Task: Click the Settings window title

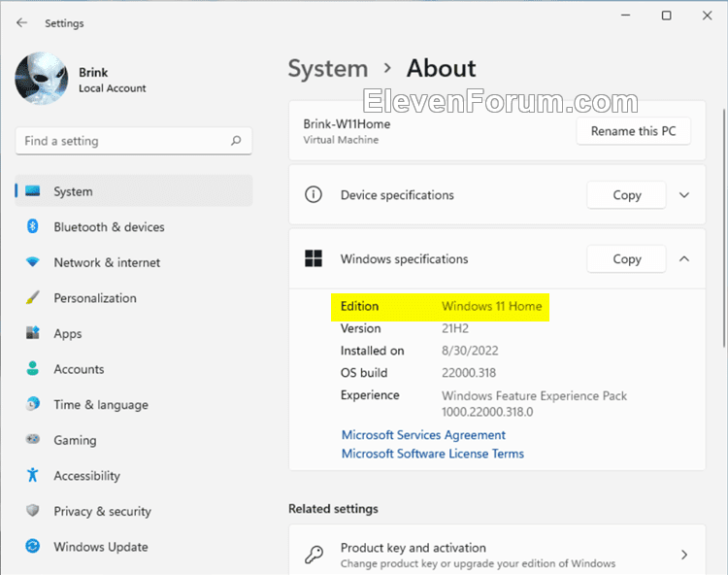Action: 64,23
